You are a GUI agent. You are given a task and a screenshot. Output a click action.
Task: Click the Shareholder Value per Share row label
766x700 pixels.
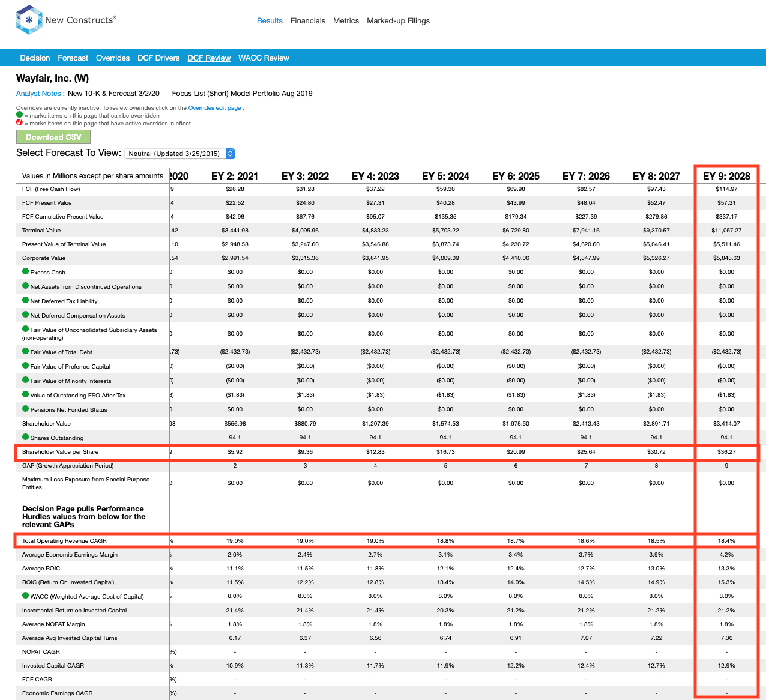coord(60,452)
